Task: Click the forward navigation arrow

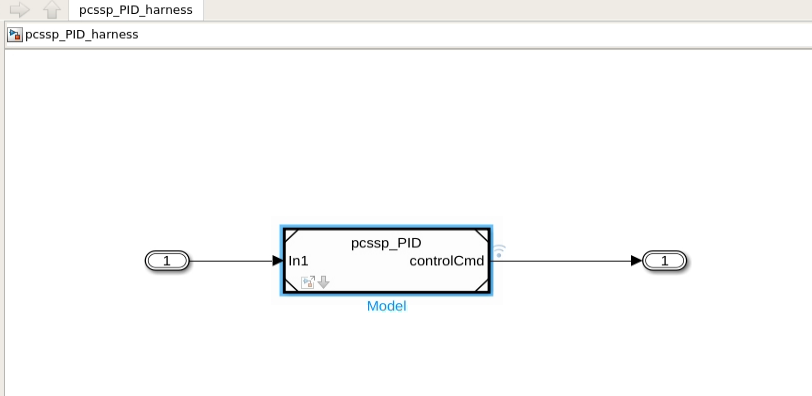Action: (20, 9)
